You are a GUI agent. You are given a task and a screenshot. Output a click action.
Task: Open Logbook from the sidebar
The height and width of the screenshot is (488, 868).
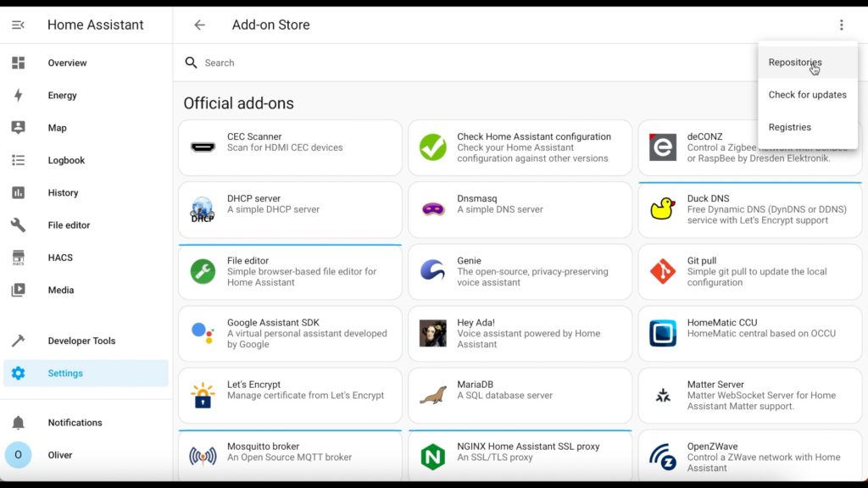(x=86, y=160)
